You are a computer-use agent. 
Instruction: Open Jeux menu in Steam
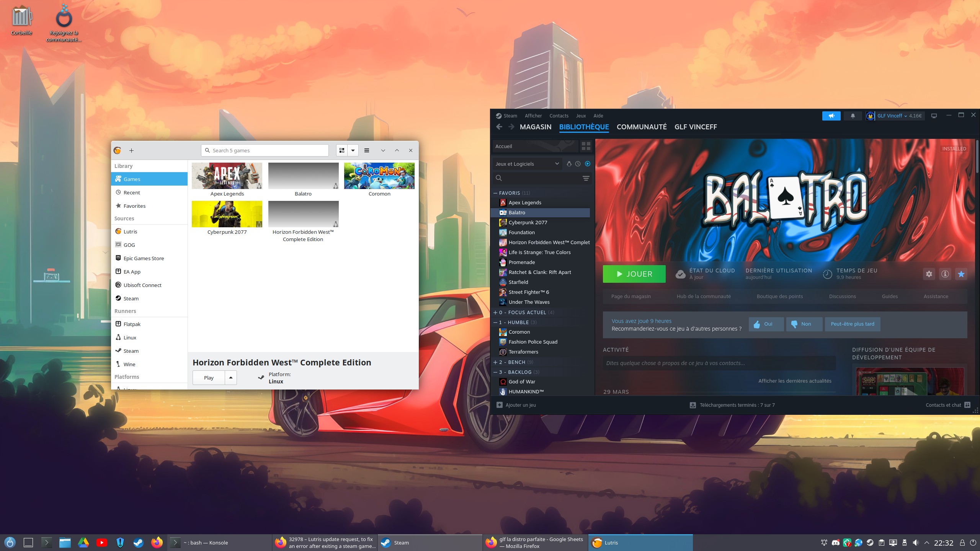[x=581, y=116]
